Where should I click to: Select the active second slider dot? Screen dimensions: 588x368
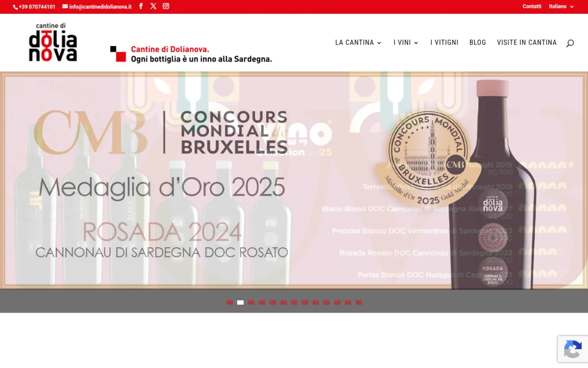240,302
